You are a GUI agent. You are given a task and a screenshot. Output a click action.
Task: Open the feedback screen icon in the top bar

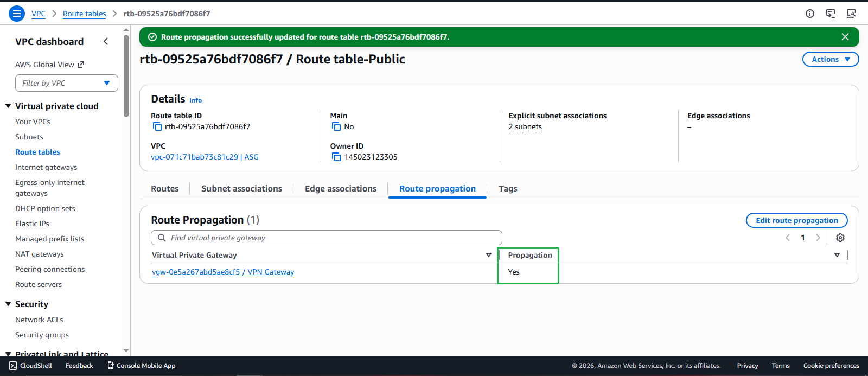[831, 14]
